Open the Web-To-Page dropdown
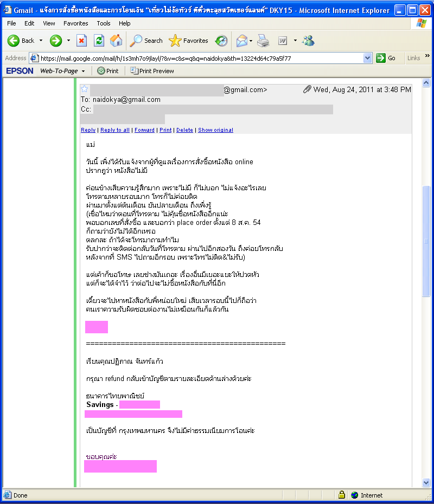This screenshot has height=504, width=434. point(84,71)
